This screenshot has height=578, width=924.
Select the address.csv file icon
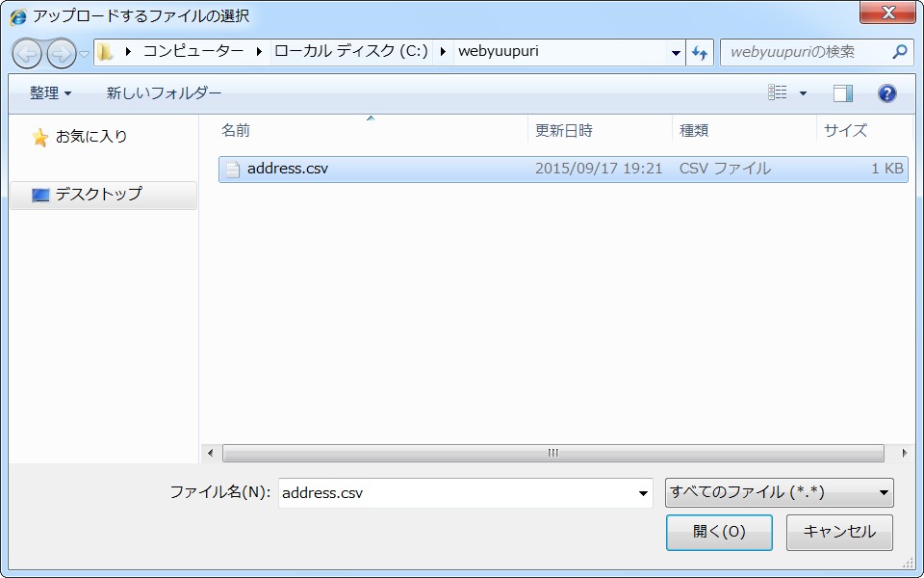pos(232,170)
